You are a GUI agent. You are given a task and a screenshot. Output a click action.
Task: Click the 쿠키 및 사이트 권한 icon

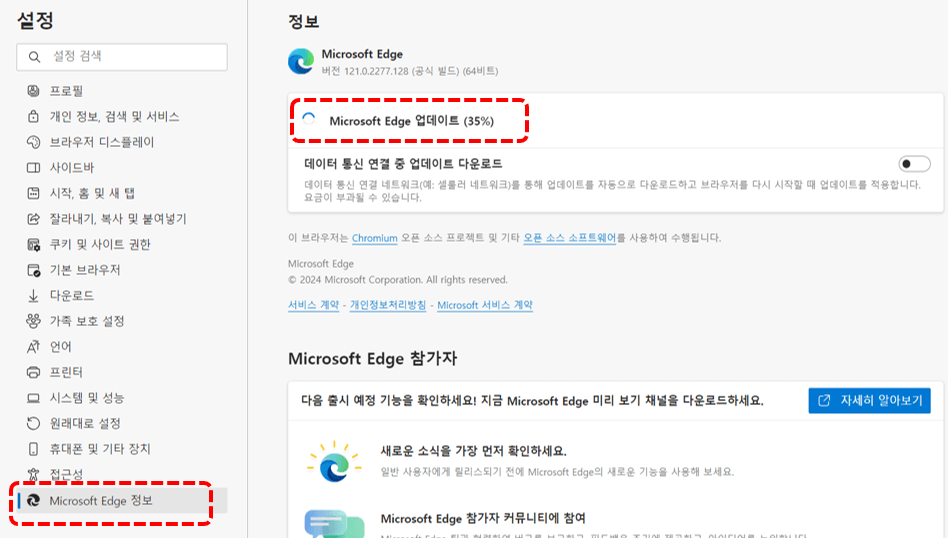point(33,244)
